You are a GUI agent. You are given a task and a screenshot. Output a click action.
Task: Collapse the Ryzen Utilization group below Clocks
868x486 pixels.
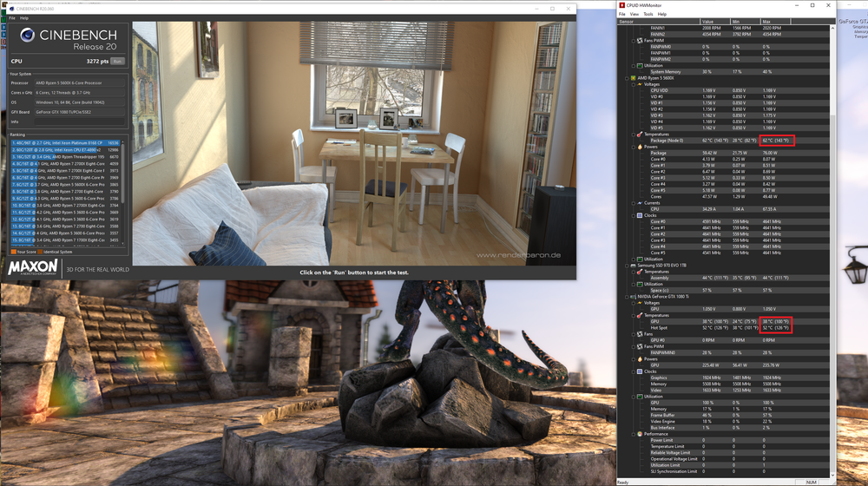click(x=634, y=259)
